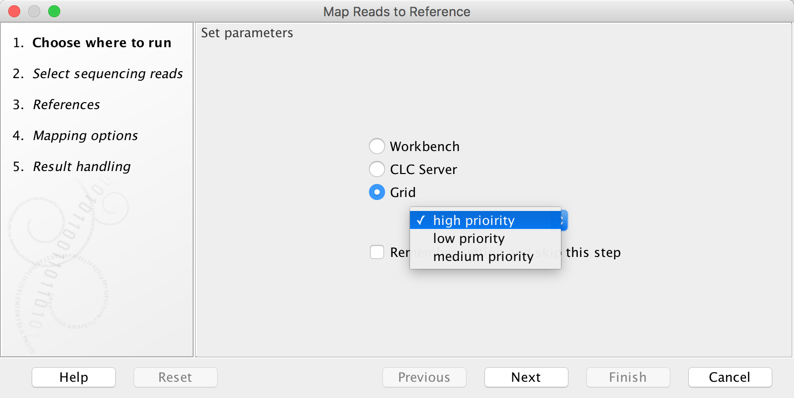Choose low priority queue option
794x398 pixels.
coord(485,238)
